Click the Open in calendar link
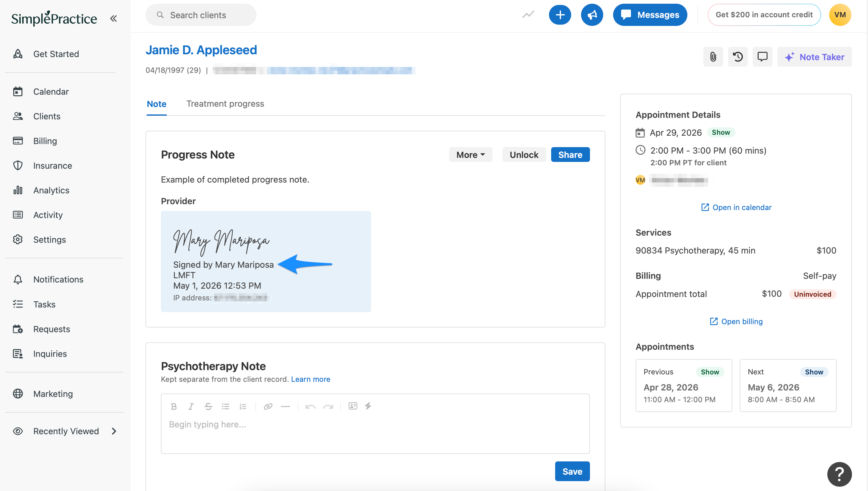This screenshot has width=868, height=491. coord(736,207)
